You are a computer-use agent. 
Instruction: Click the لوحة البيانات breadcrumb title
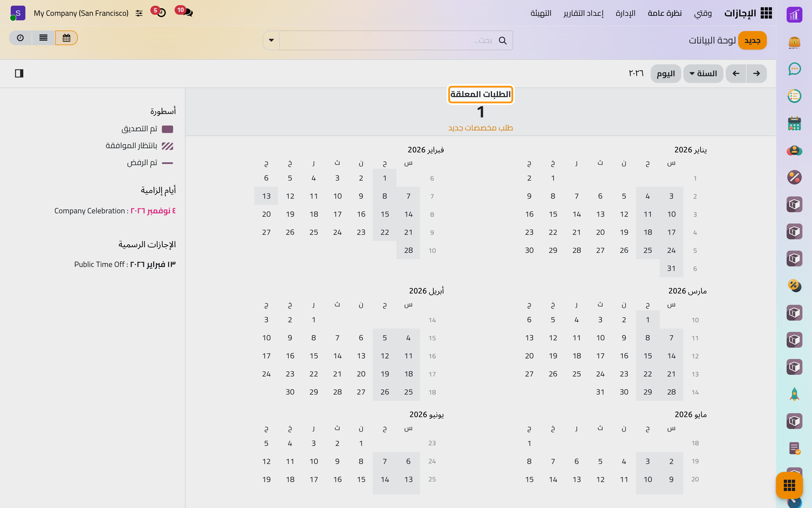712,40
